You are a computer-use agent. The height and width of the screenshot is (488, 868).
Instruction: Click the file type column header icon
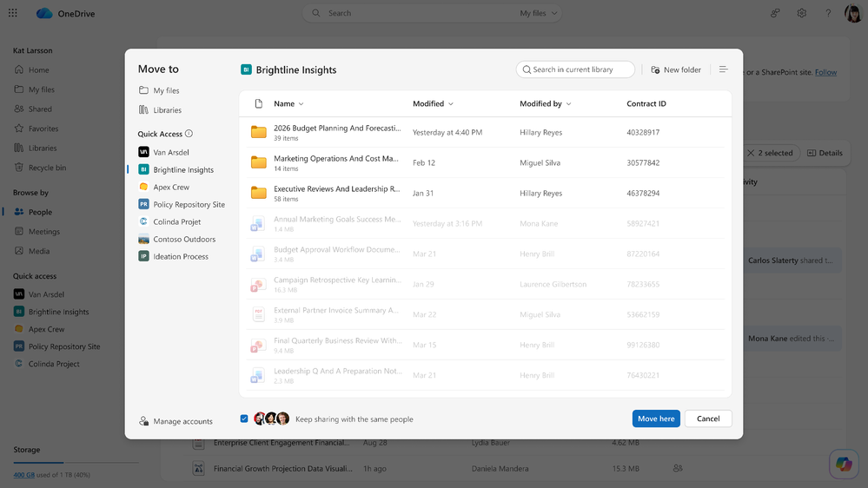[x=259, y=103]
